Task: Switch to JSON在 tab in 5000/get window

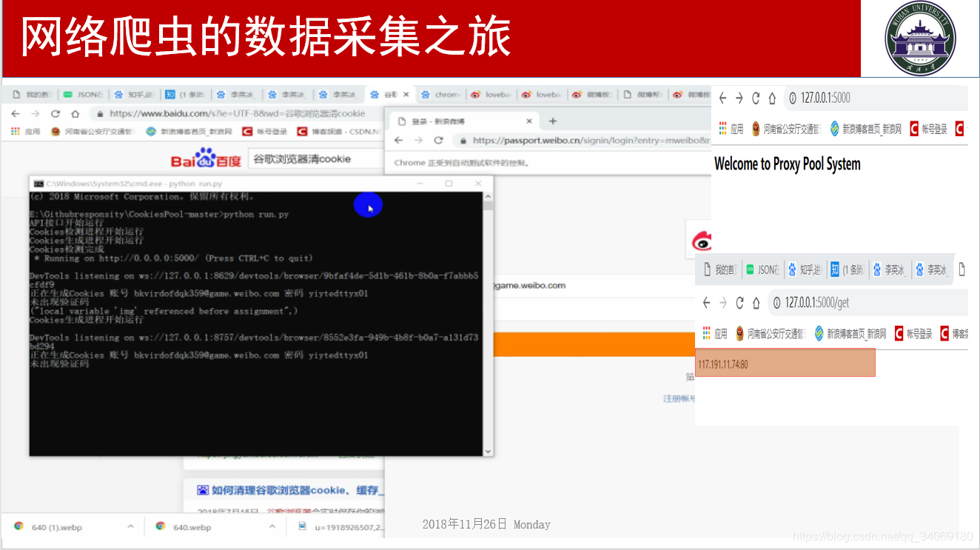Action: (x=762, y=270)
